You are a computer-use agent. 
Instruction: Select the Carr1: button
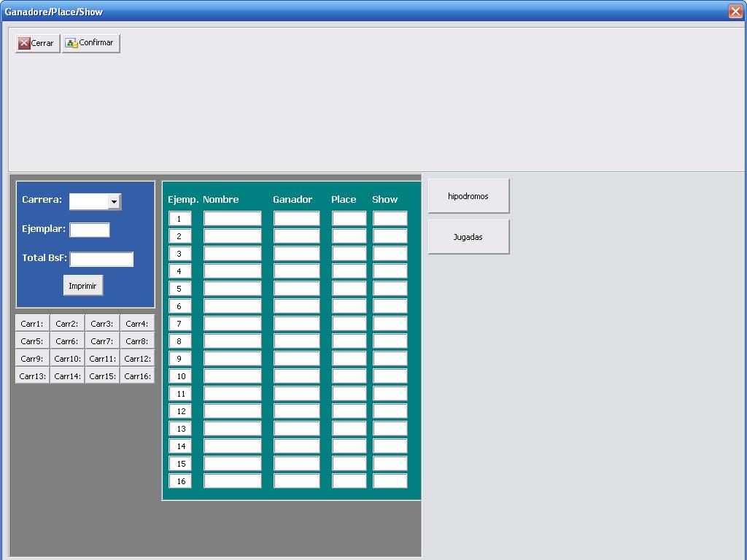tap(32, 323)
